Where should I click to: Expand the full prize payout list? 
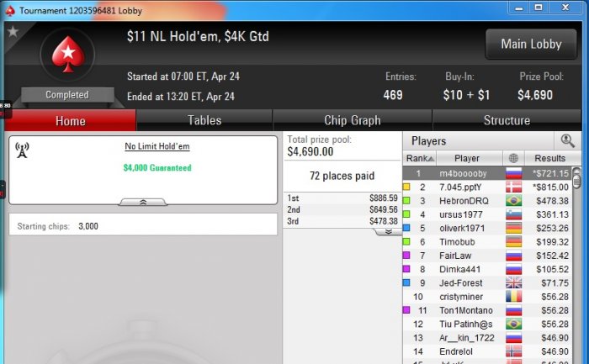(389, 232)
